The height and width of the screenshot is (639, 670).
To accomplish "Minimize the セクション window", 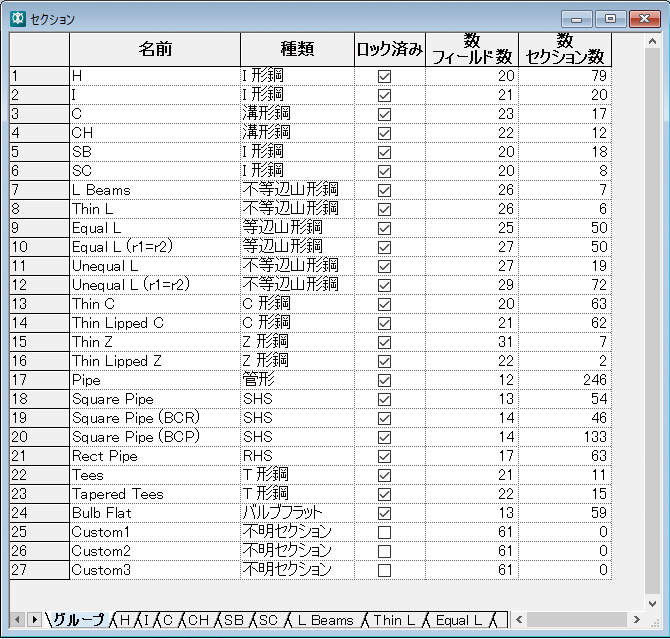I will 576,19.
